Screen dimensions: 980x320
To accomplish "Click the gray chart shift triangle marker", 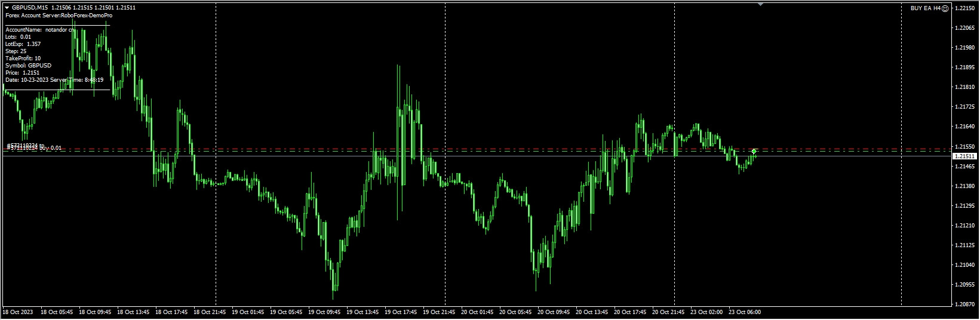I will pyautogui.click(x=760, y=4).
